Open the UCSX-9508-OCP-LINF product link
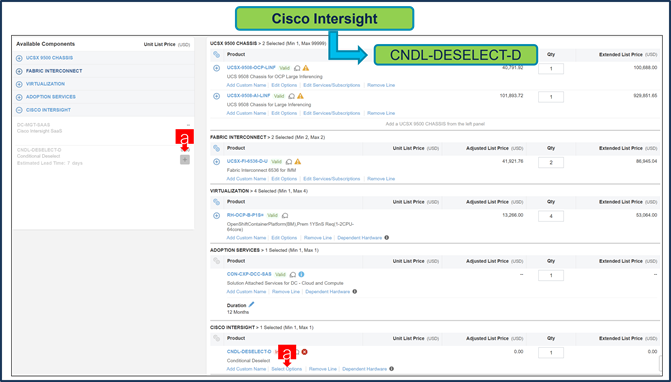Viewport: 671px width, 382px height. point(251,68)
